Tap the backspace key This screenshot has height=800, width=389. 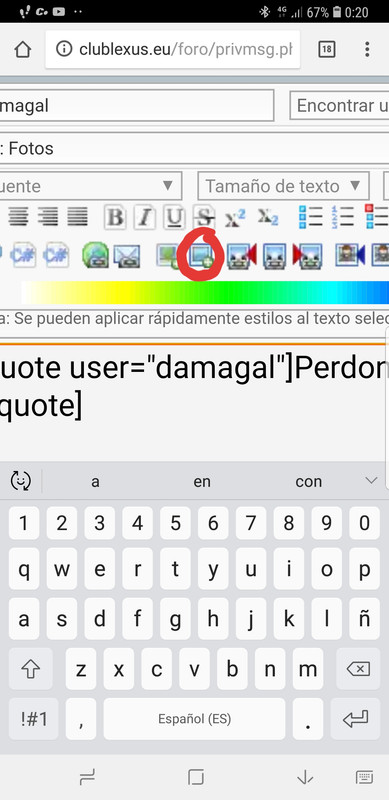pyautogui.click(x=358, y=669)
